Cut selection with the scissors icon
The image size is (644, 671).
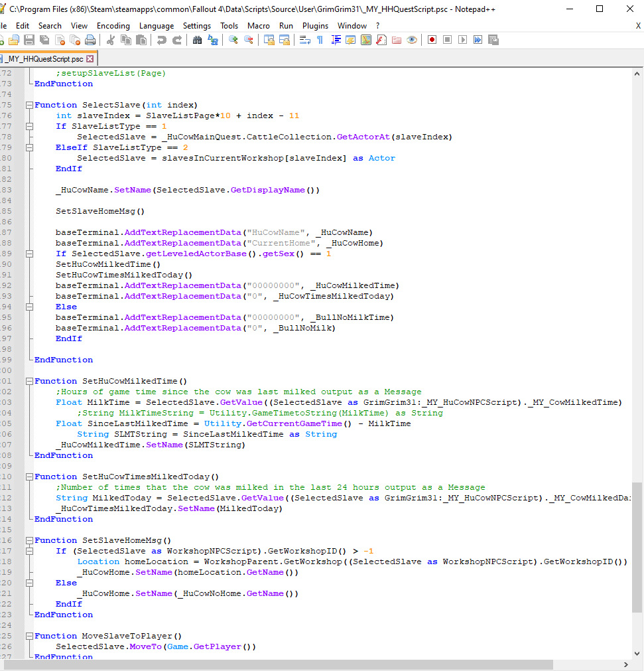point(111,40)
